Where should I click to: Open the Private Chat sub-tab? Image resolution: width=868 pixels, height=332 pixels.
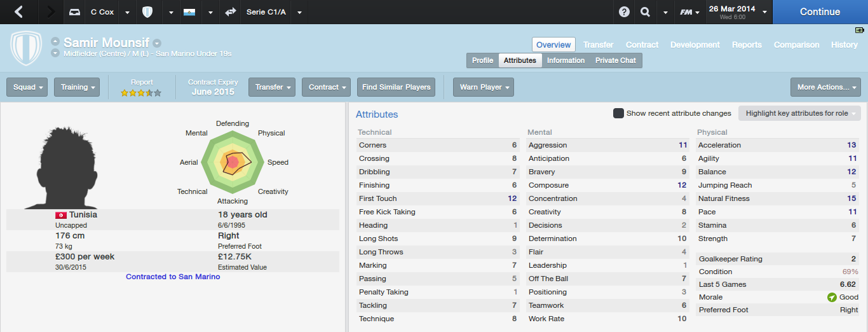point(615,60)
